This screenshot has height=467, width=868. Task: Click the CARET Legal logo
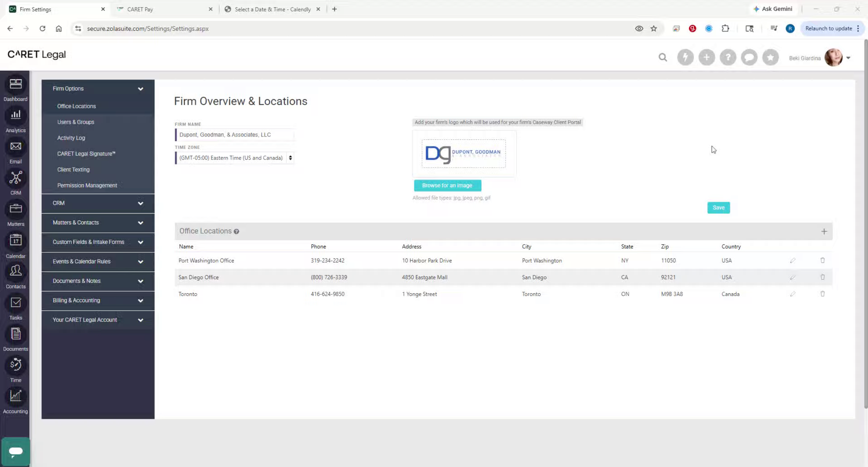pyautogui.click(x=37, y=54)
